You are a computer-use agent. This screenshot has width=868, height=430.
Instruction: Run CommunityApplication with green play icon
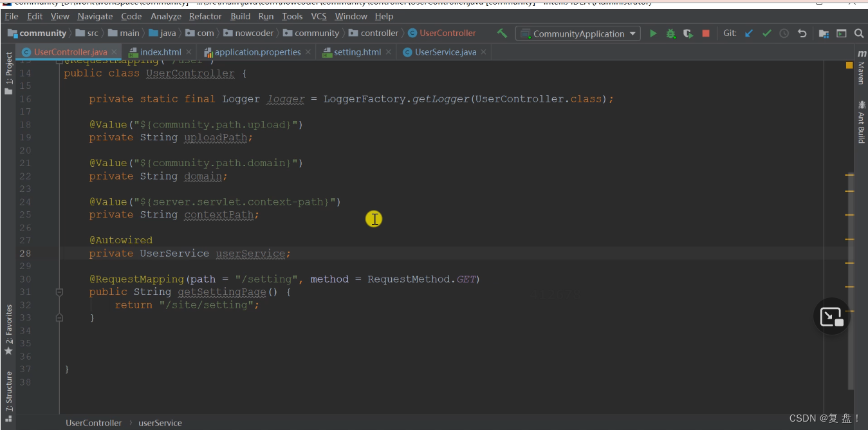[653, 33]
